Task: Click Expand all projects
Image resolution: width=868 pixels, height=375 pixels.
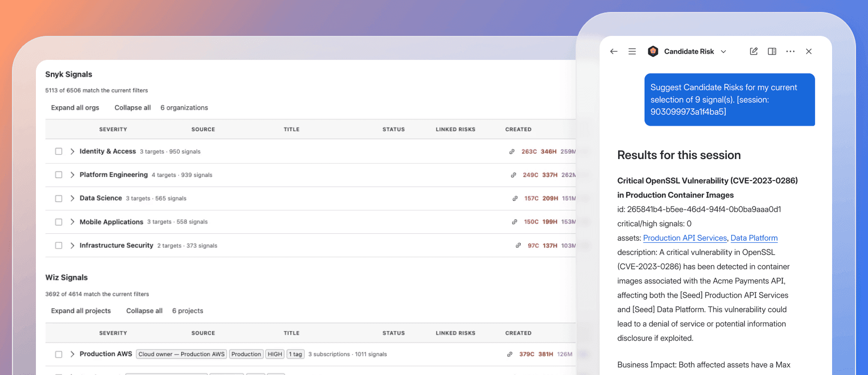Action: click(81, 311)
